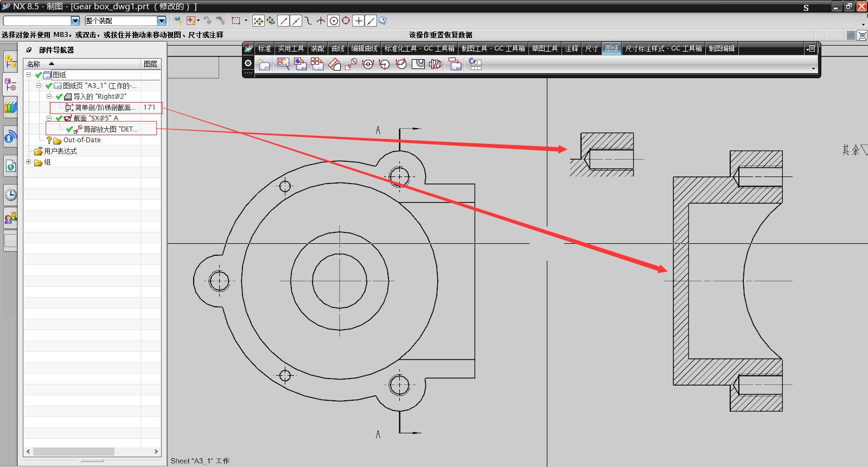Viewport: 868px width, 467px height.
Task: Open ribbon tab list menu at right end
Action: tap(811, 48)
